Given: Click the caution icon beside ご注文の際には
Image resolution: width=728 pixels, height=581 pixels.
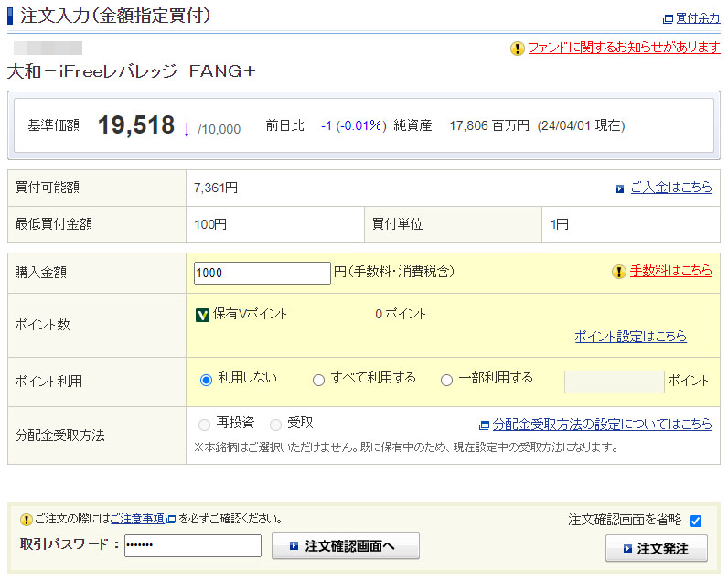Looking at the screenshot, I should click(x=27, y=519).
